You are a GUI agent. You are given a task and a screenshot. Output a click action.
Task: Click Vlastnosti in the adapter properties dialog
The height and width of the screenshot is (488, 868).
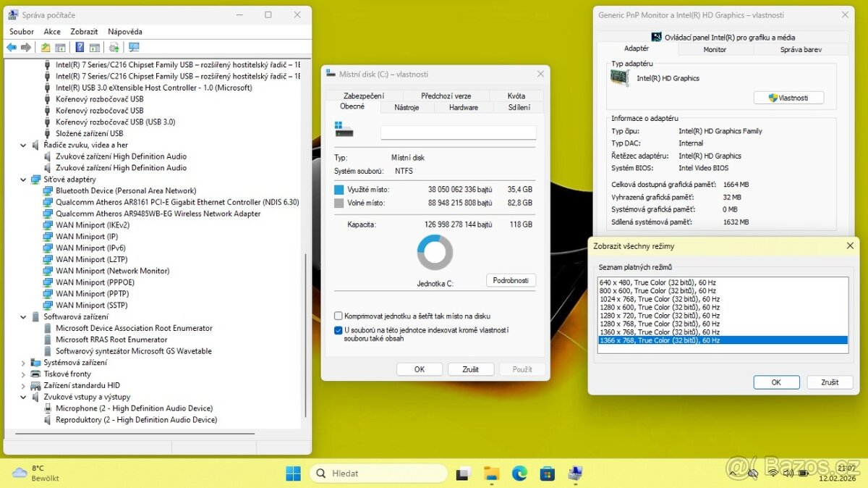pos(788,97)
